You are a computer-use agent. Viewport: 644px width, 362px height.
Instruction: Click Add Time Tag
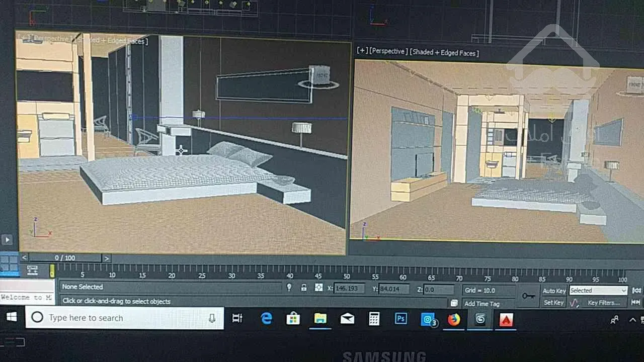[x=481, y=303]
